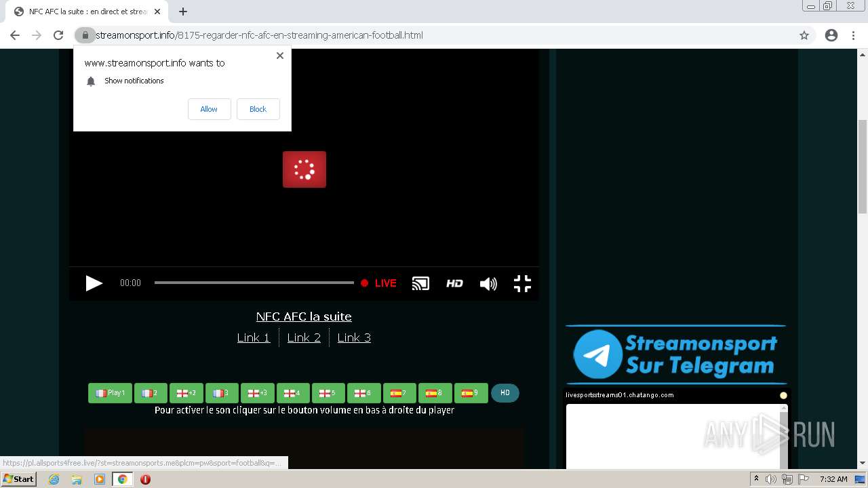
Task: Select French channel 2 button
Action: pyautogui.click(x=151, y=393)
